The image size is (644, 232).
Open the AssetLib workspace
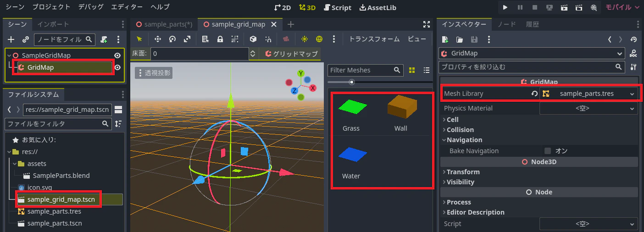pos(378,7)
